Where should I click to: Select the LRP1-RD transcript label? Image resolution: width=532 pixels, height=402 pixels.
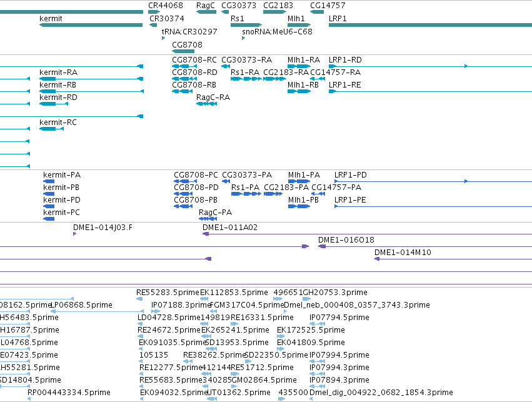pyautogui.click(x=345, y=60)
